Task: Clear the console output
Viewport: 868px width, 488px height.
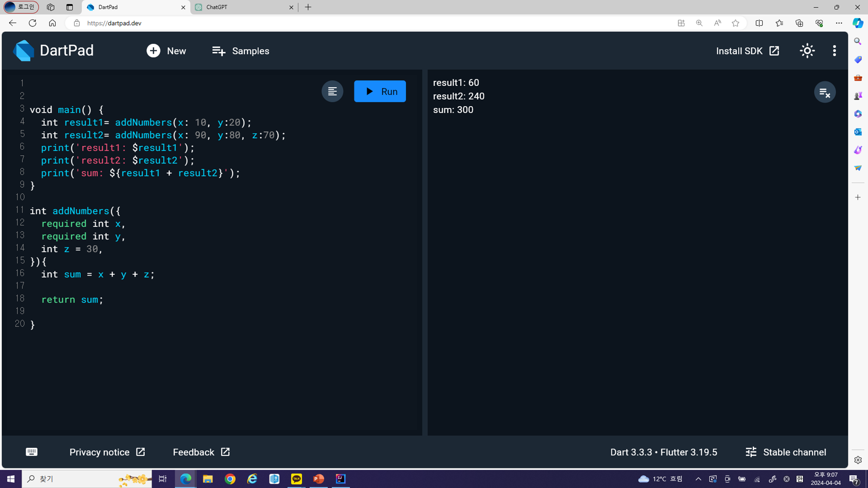Action: (825, 92)
